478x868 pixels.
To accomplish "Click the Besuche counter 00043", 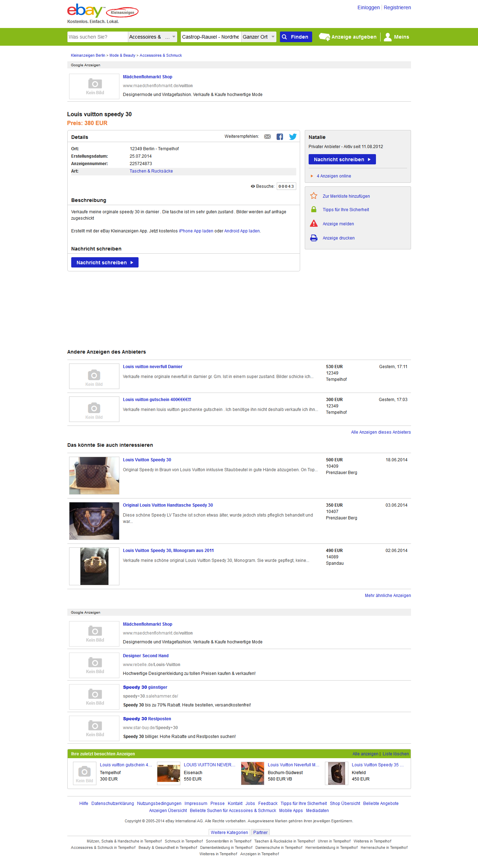I will point(286,186).
